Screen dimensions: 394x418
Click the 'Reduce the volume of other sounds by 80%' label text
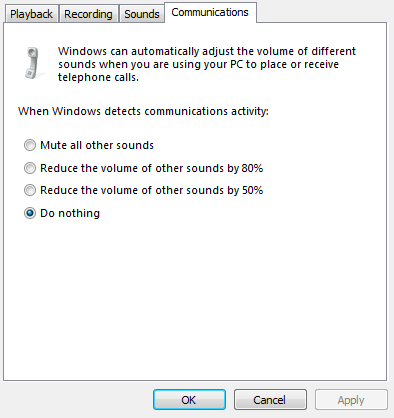point(151,168)
